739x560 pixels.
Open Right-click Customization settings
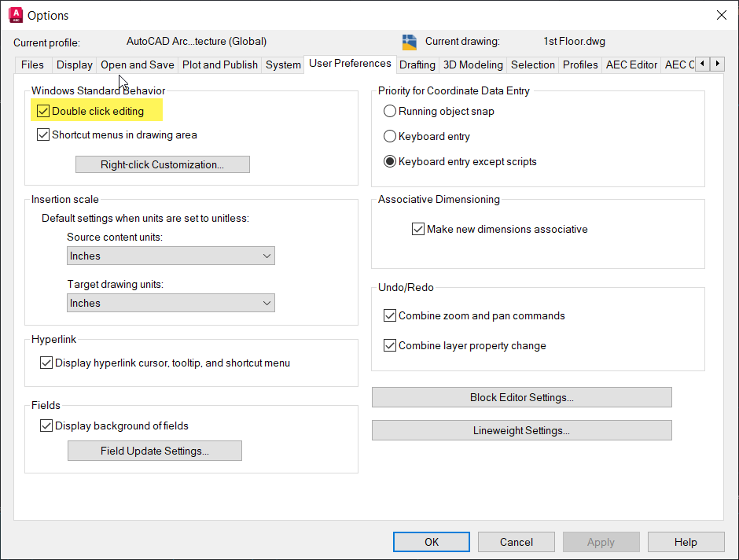tap(162, 164)
